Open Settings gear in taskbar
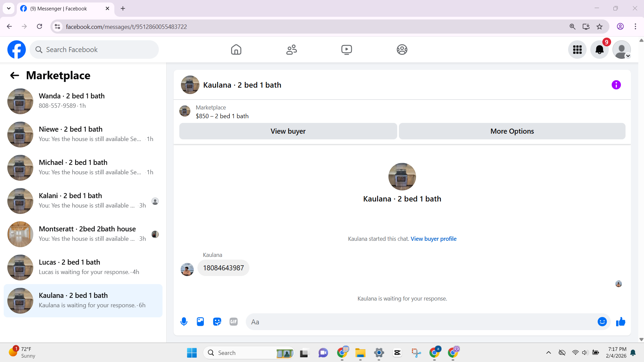 [379, 353]
